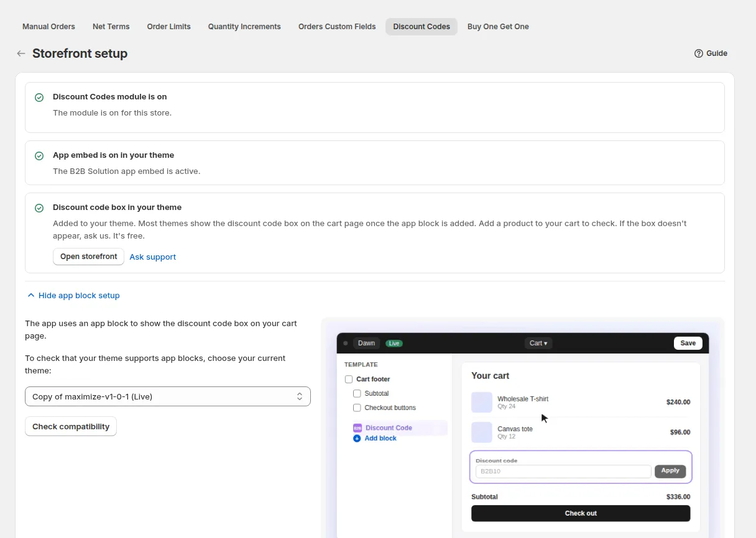
Task: Click the Wholesale T-shirt product thumbnail
Action: [482, 402]
